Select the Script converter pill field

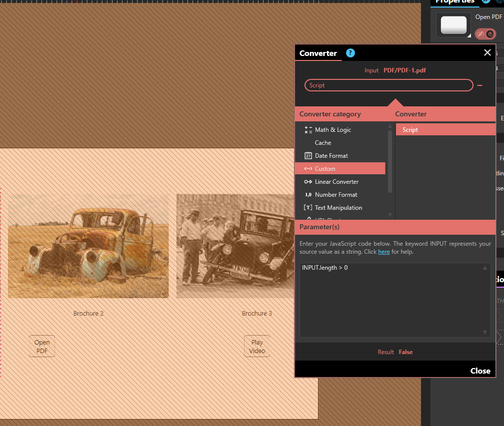(388, 85)
